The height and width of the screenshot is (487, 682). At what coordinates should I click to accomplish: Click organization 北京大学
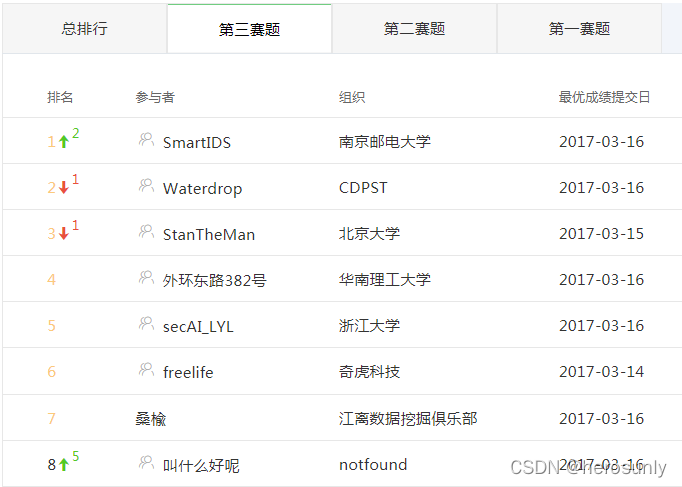[369, 234]
